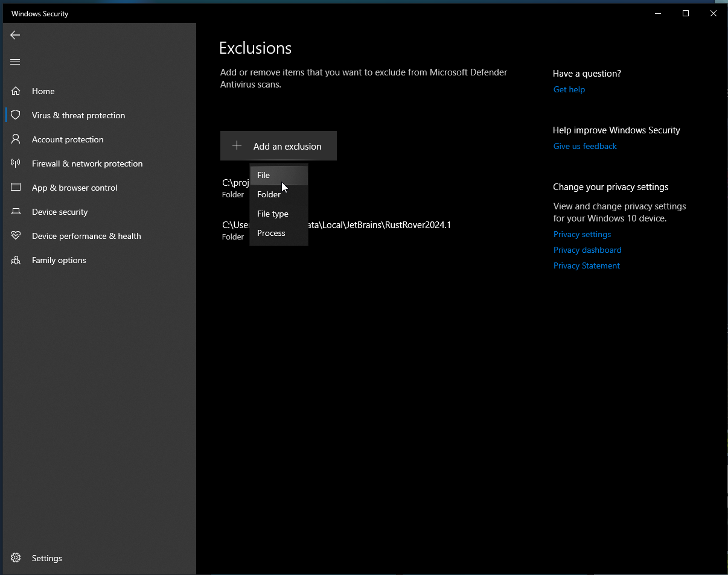Select File type exclusion option
Screen dimensions: 728x575
(273, 214)
